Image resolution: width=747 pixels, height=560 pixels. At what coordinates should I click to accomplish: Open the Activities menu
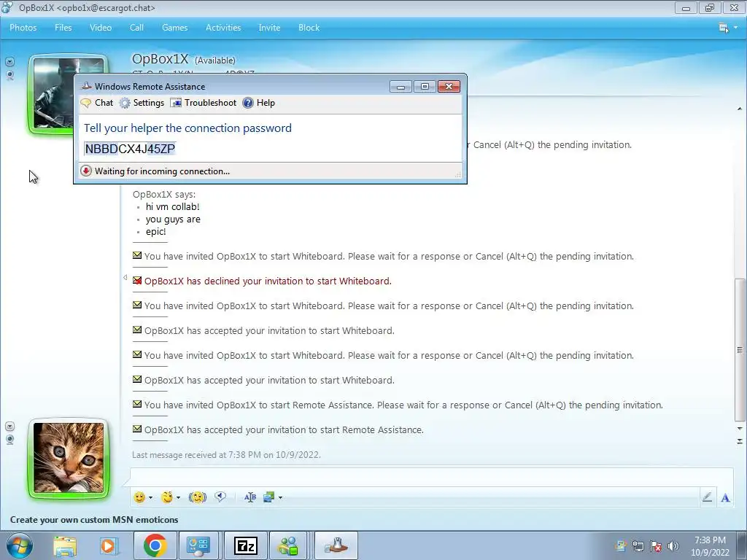tap(223, 28)
